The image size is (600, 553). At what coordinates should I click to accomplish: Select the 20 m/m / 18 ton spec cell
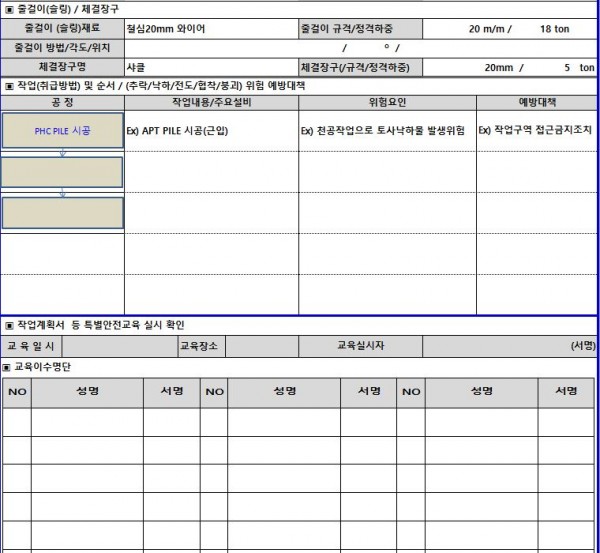point(509,29)
